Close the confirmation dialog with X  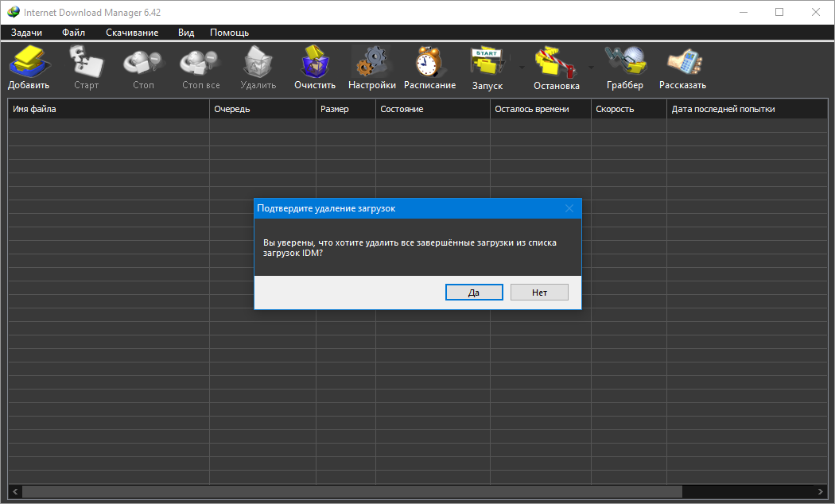click(x=569, y=208)
